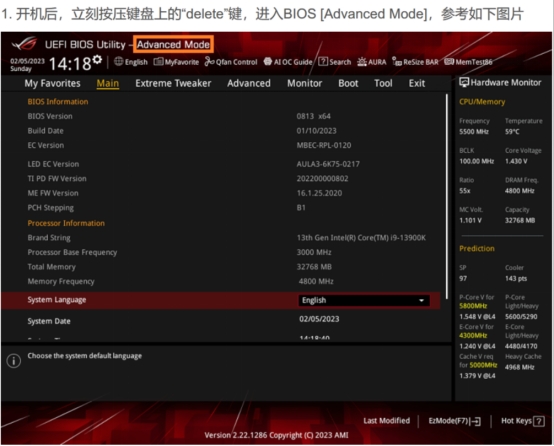Open the Advanced menu tab
This screenshot has height=446, width=554.
point(249,83)
